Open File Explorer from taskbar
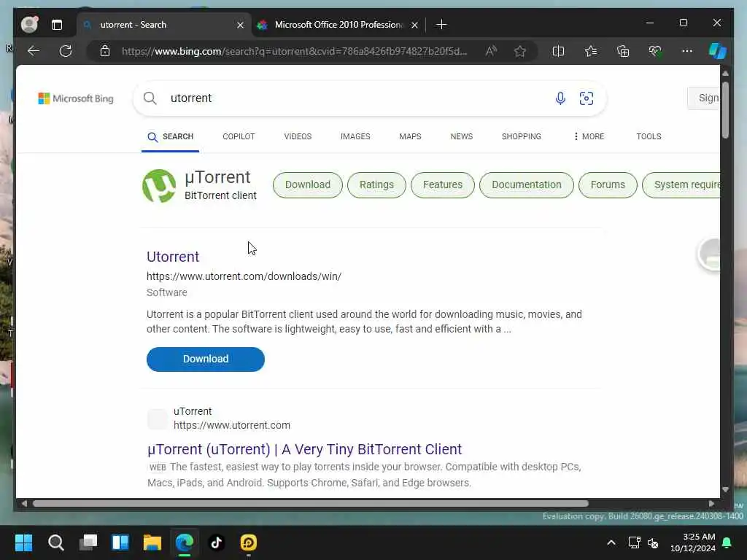The height and width of the screenshot is (560, 747). 152,542
